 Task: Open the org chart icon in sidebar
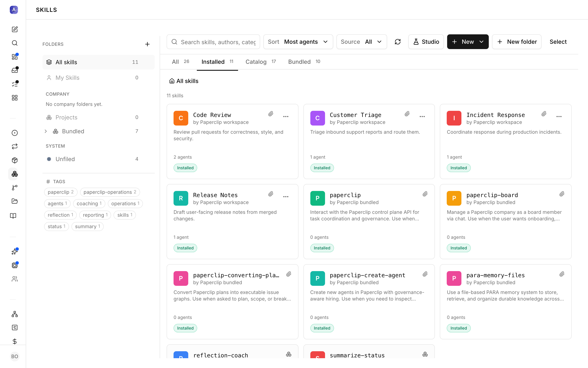coord(14,314)
